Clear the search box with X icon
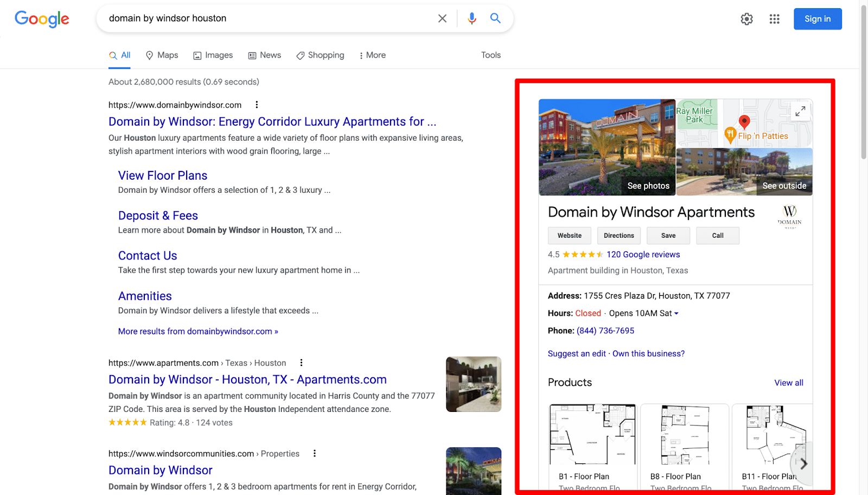Viewport: 868px width, 495px height. [443, 18]
